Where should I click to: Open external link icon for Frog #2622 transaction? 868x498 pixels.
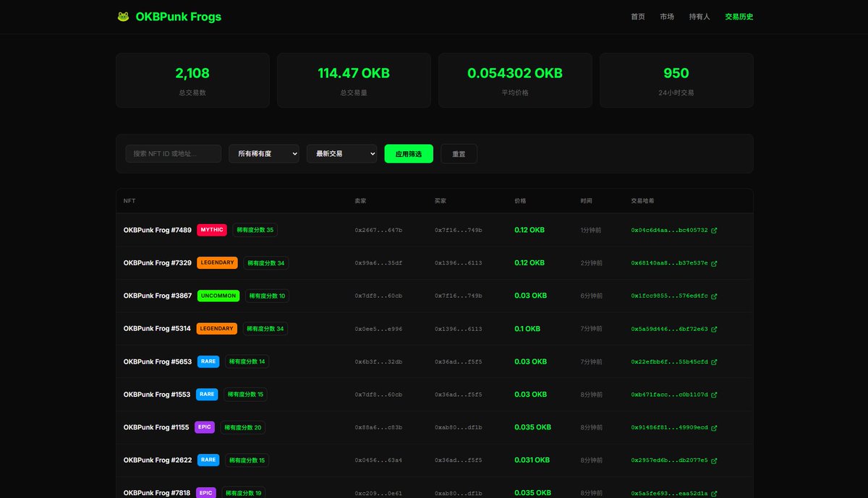[714, 460]
